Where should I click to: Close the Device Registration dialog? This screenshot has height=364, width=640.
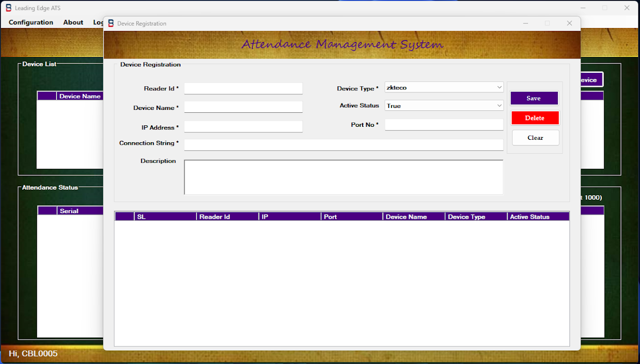(569, 23)
